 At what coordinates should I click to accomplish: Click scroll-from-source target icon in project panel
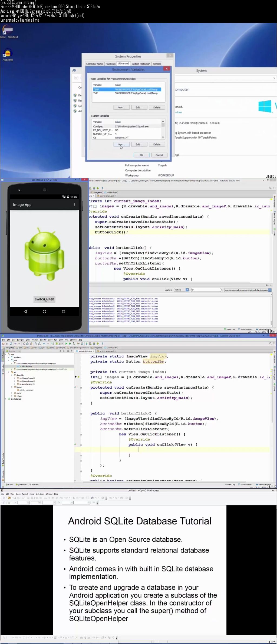(60, 351)
